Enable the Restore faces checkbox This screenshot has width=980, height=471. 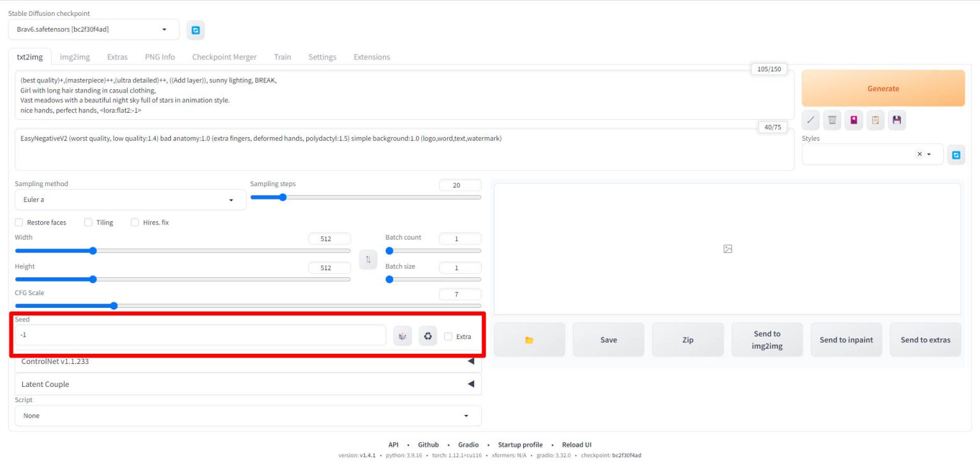[19, 222]
